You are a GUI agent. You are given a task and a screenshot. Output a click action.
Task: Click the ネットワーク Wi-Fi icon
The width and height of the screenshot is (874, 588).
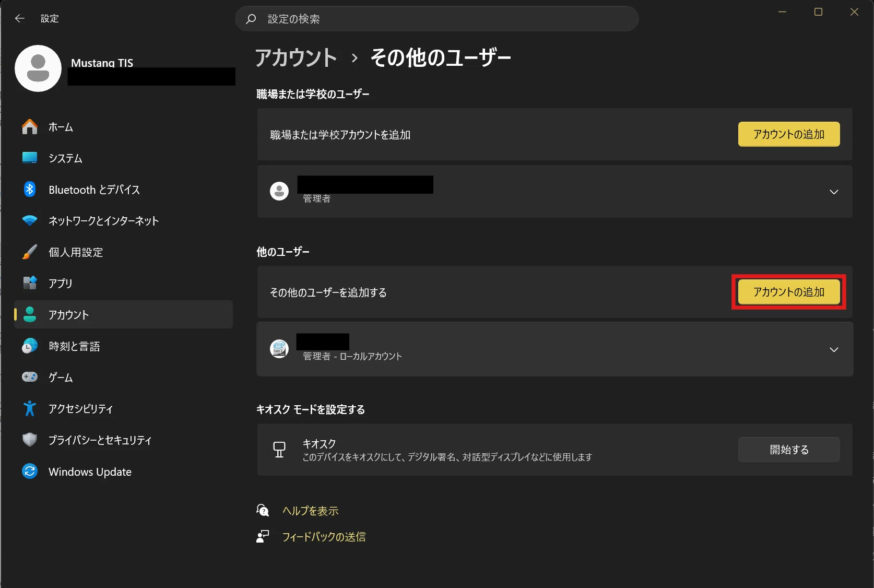[x=30, y=221]
